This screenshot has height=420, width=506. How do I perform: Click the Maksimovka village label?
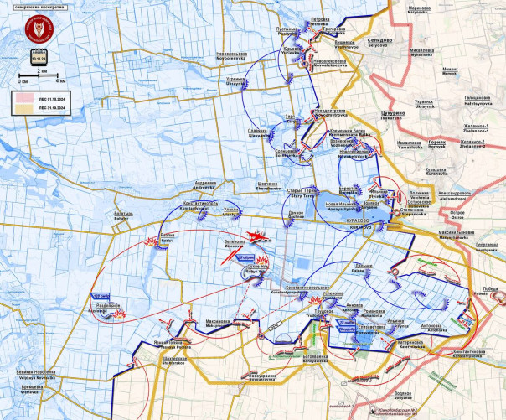[x=219, y=324]
